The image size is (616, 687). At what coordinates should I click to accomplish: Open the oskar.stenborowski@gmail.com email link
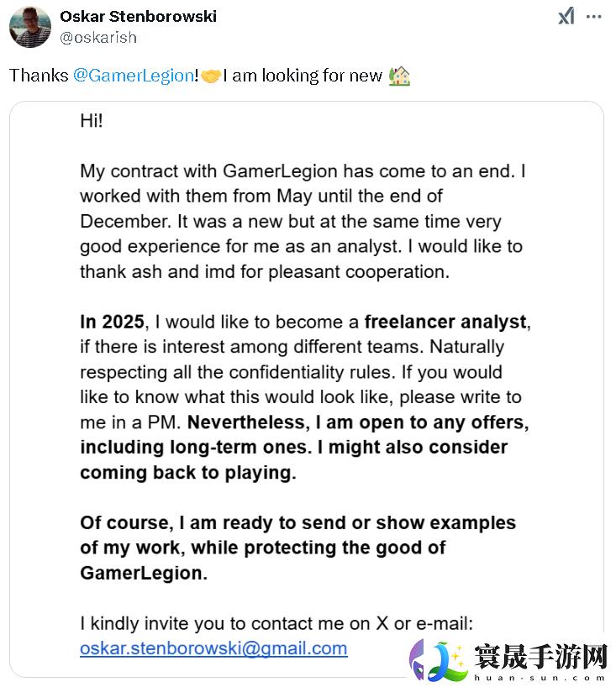213,648
